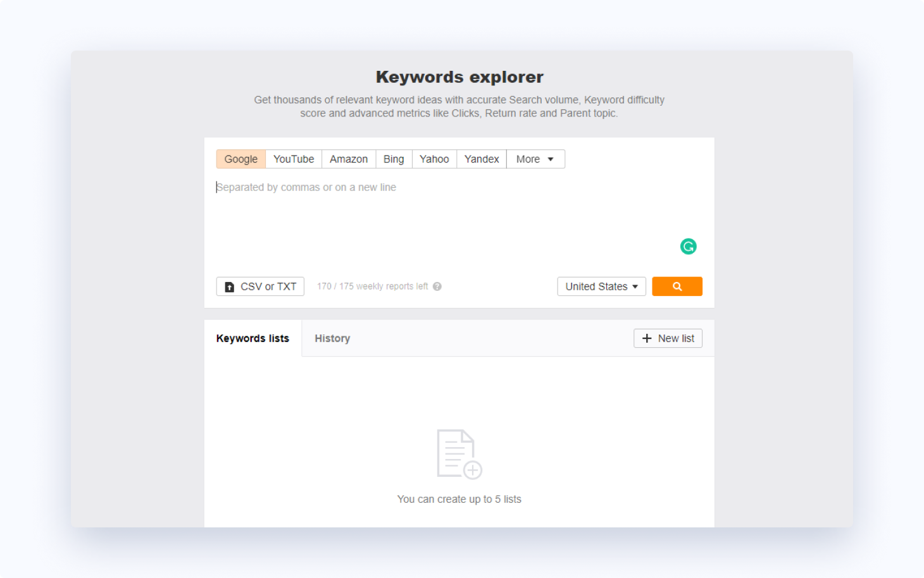
Task: Open the Keywords lists tab
Action: 253,338
